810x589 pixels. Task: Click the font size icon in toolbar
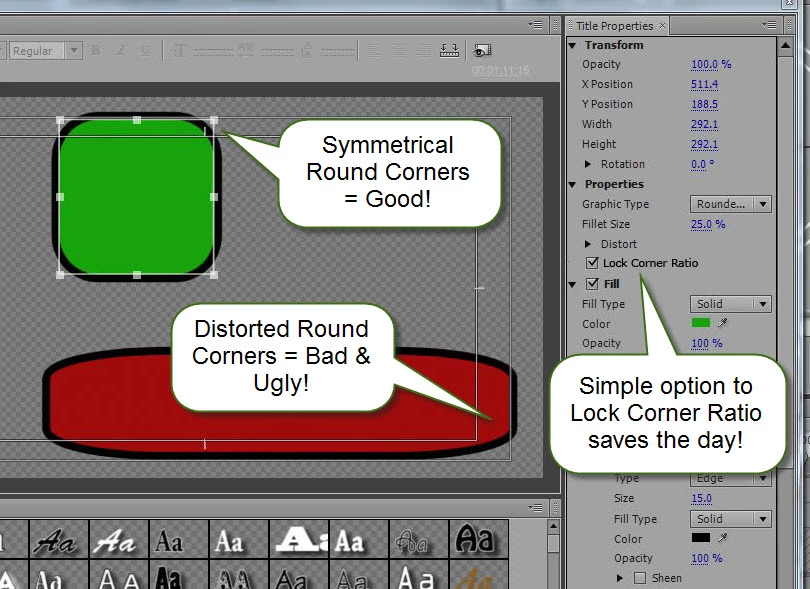179,51
